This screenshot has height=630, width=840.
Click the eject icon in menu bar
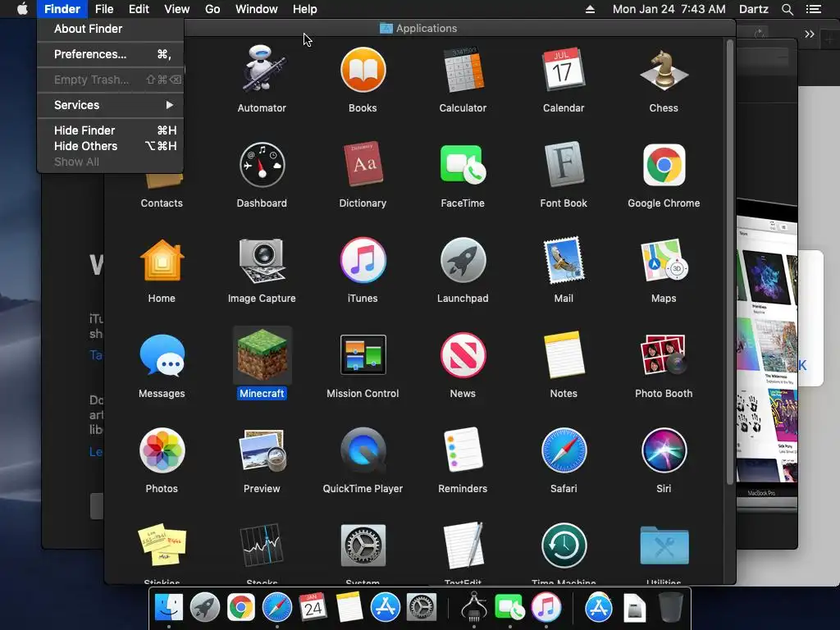(590, 9)
